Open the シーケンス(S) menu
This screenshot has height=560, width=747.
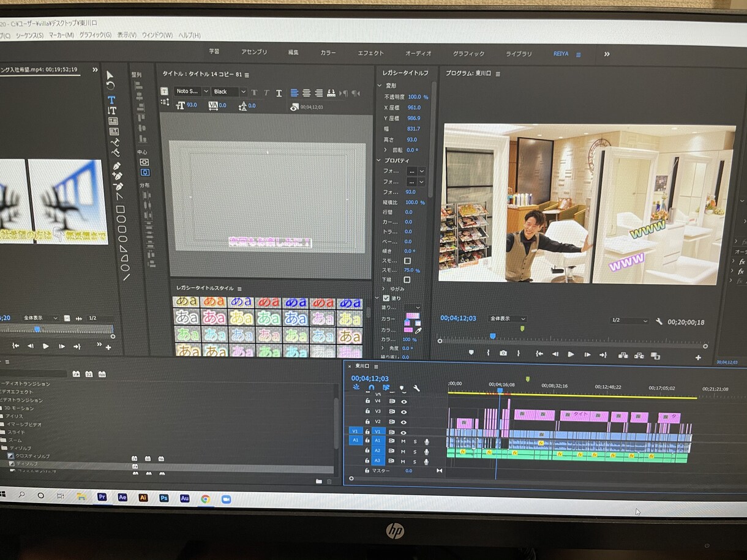tap(30, 35)
